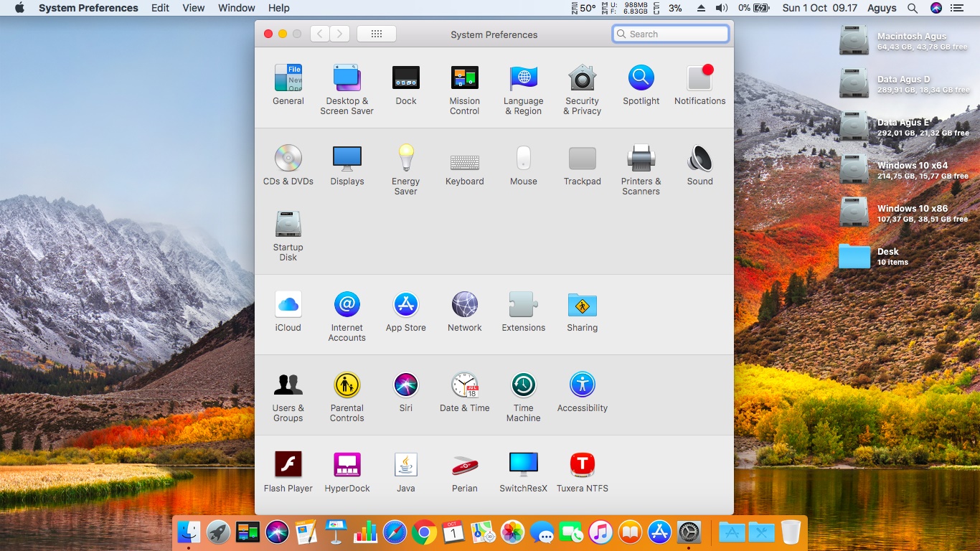Open the HyperDock preference pane

[347, 473]
